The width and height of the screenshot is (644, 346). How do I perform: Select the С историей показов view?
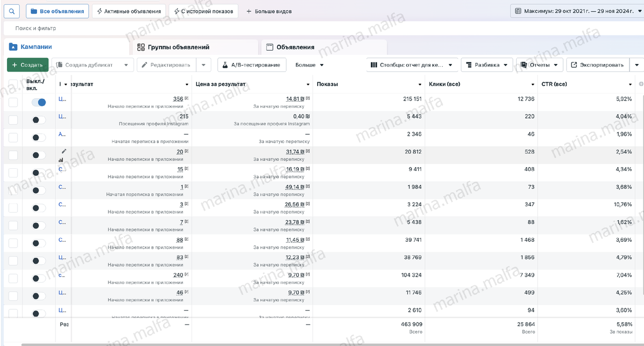[203, 11]
